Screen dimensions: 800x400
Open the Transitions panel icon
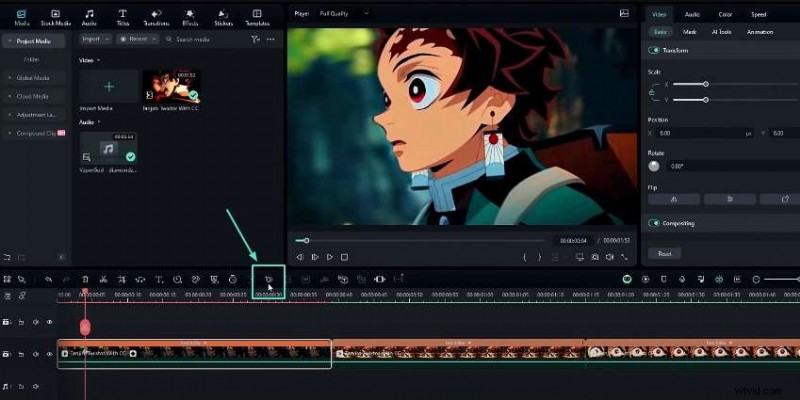tap(157, 15)
